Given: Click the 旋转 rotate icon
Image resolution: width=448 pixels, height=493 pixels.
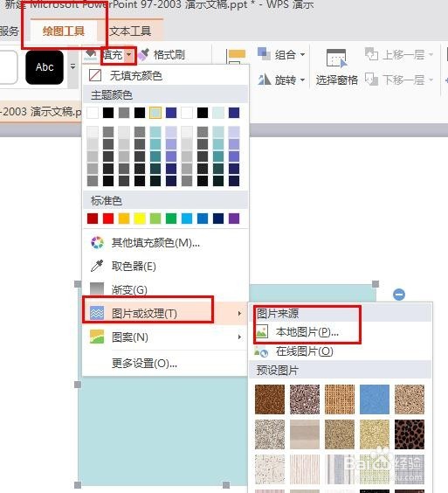Looking at the screenshot, I should [265, 80].
